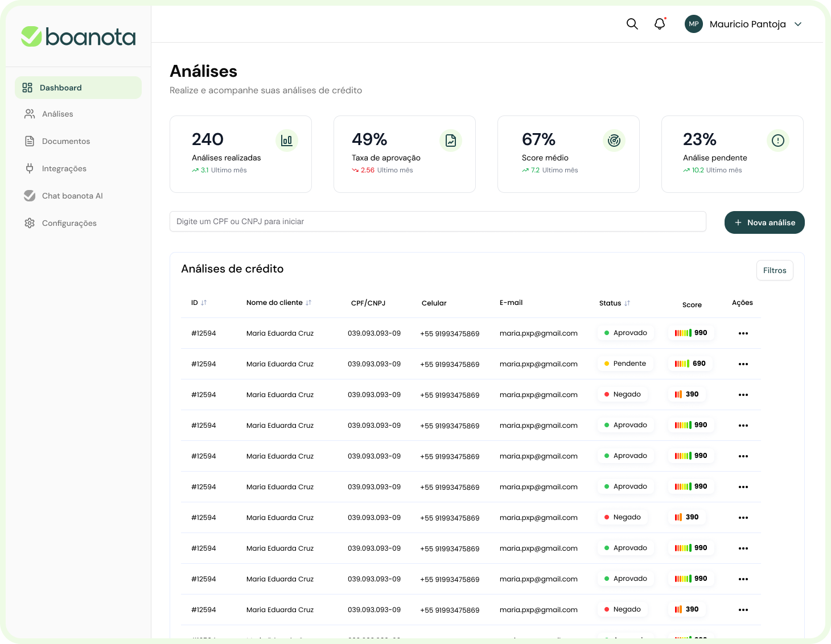This screenshot has width=831, height=644.
Task: Click the 690 score indicator in the Pendente row
Action: pyautogui.click(x=690, y=364)
